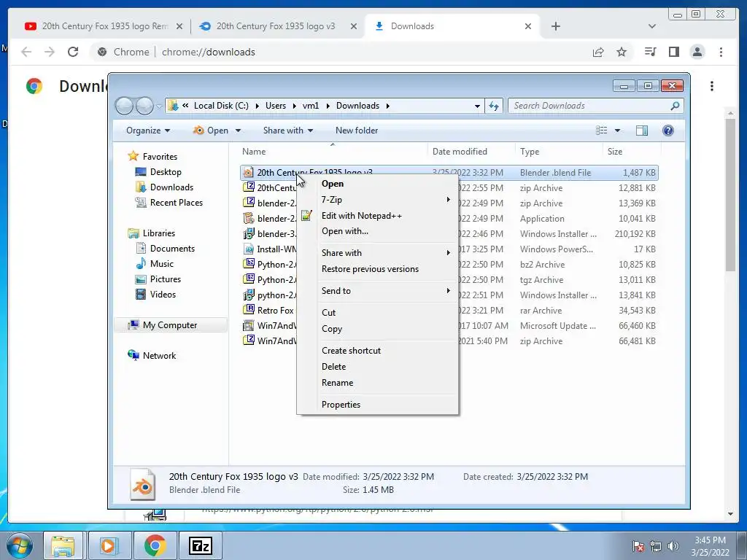Select Recent Places in navigation pane
The width and height of the screenshot is (747, 560).
[x=177, y=203]
